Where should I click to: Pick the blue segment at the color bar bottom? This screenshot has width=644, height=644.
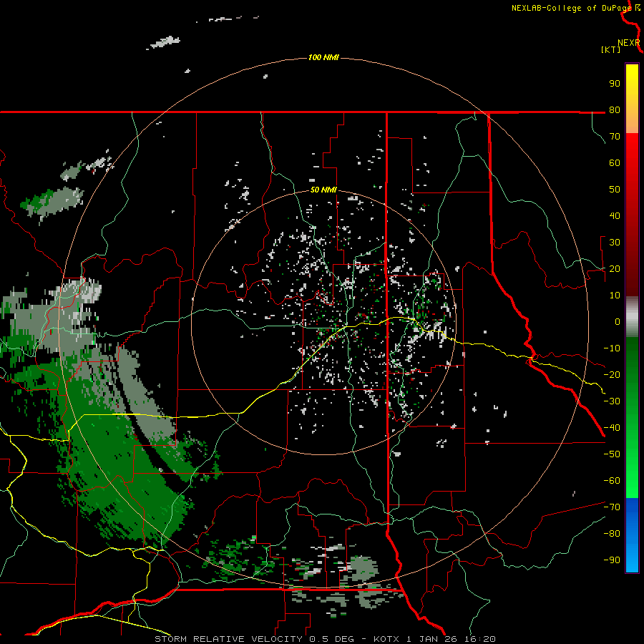632,535
